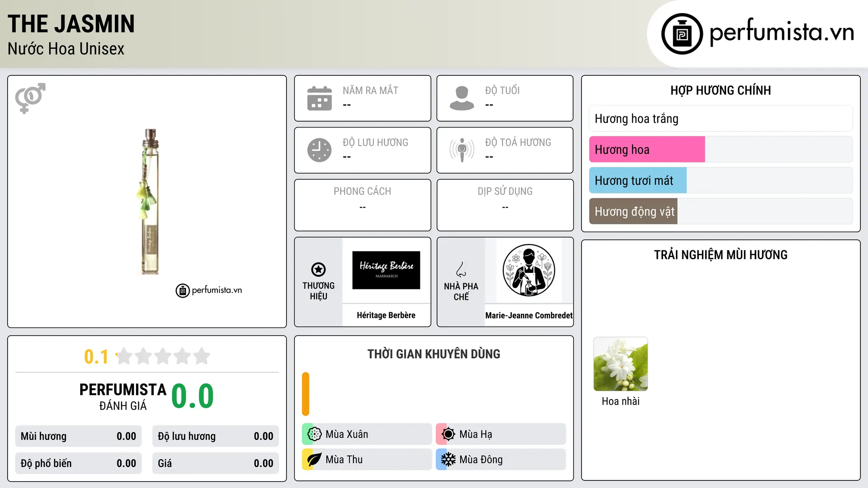This screenshot has width=868, height=488.
Task: Click the small perfumista.vn watermark icon under bottle
Action: coord(183,291)
